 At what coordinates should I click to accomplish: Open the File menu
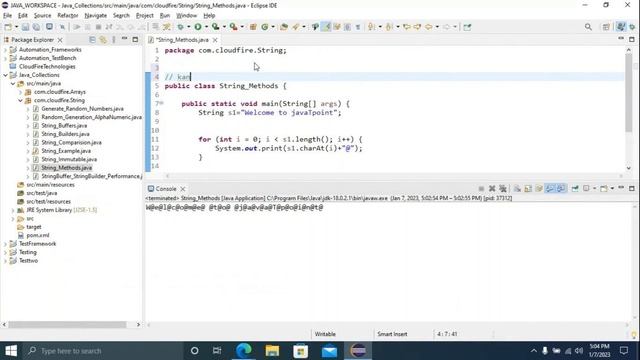(x=7, y=16)
